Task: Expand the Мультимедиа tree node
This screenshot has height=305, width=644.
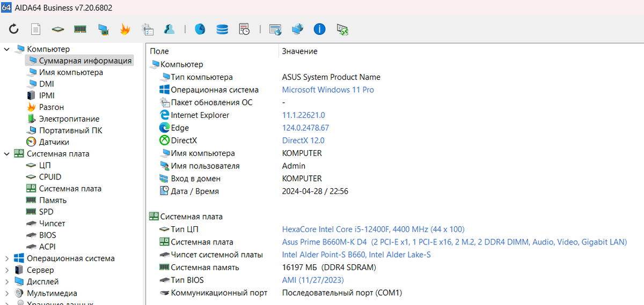Action: pos(7,293)
